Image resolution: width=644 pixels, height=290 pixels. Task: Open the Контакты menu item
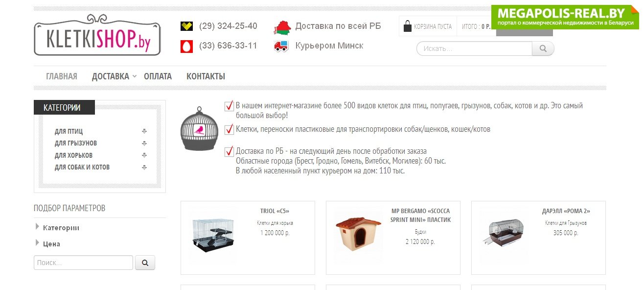click(x=206, y=76)
